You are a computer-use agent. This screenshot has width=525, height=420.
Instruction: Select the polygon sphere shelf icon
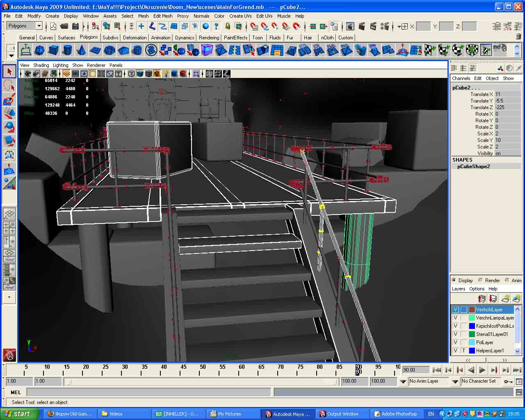40,50
